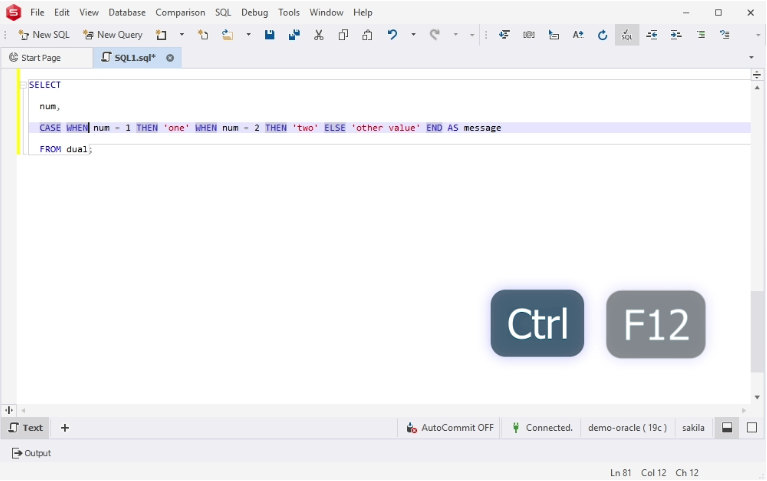Open the Help menu
The image size is (767, 481).
point(363,13)
